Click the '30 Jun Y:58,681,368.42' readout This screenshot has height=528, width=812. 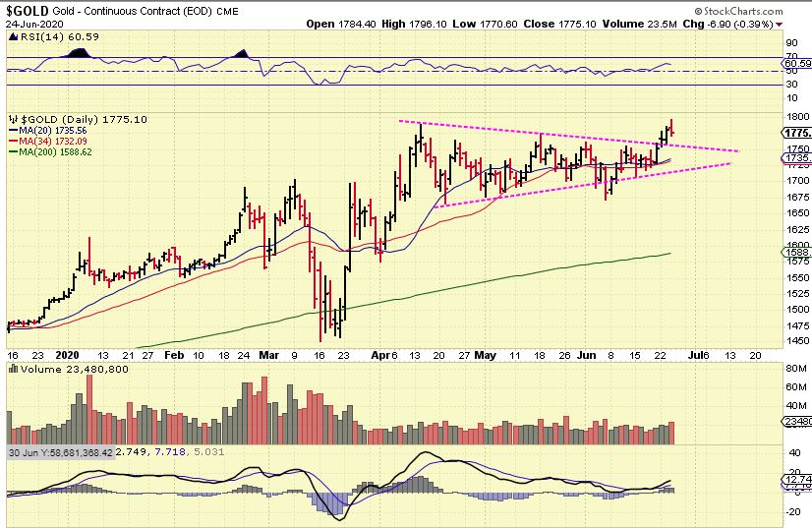[61, 452]
